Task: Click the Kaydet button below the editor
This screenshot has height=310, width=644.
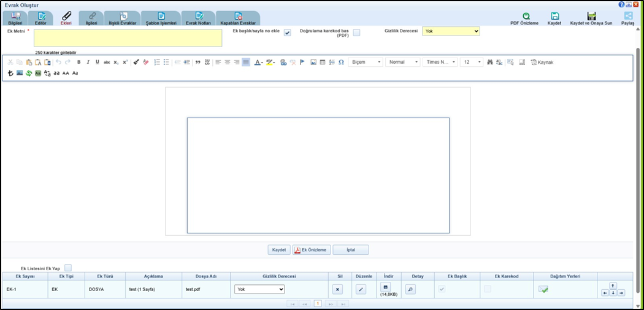Action: (x=279, y=250)
